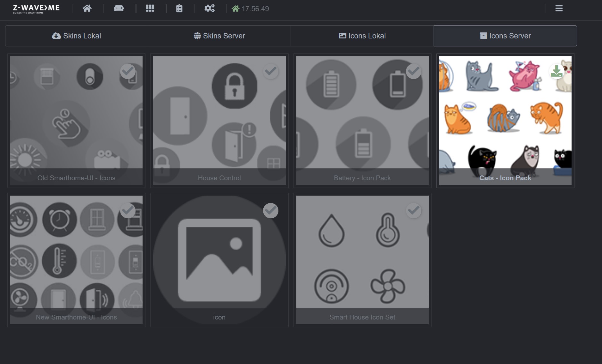The width and height of the screenshot is (602, 364).
Task: Switch to Icons Lokal tab
Action: (x=362, y=36)
